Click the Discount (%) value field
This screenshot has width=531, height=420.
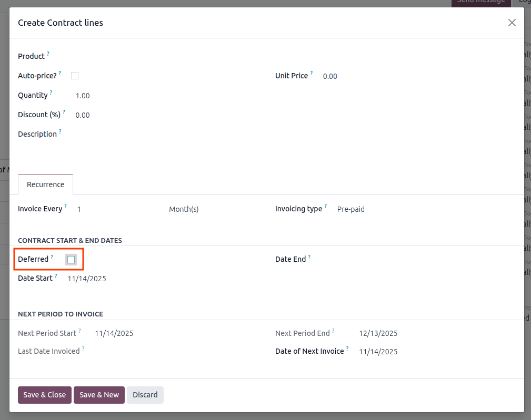point(166,115)
